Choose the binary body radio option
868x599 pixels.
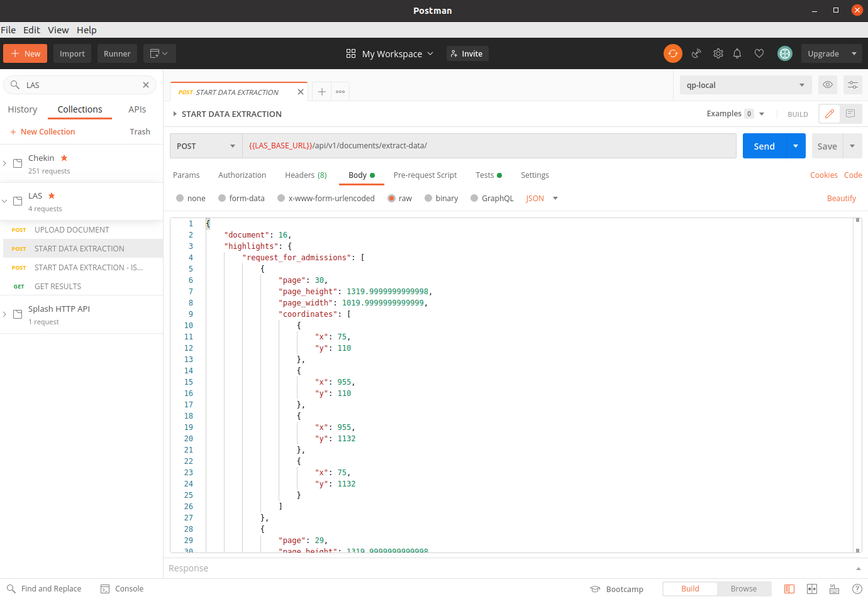428,199
